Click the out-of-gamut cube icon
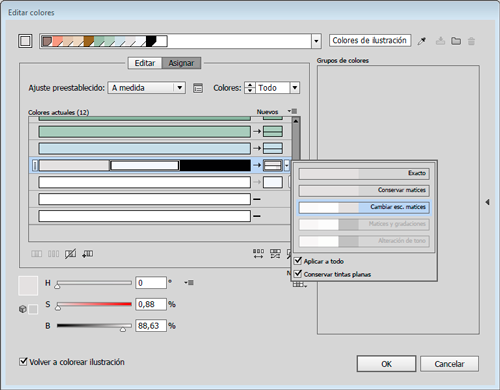Image resolution: width=500 pixels, height=390 pixels. tap(22, 309)
